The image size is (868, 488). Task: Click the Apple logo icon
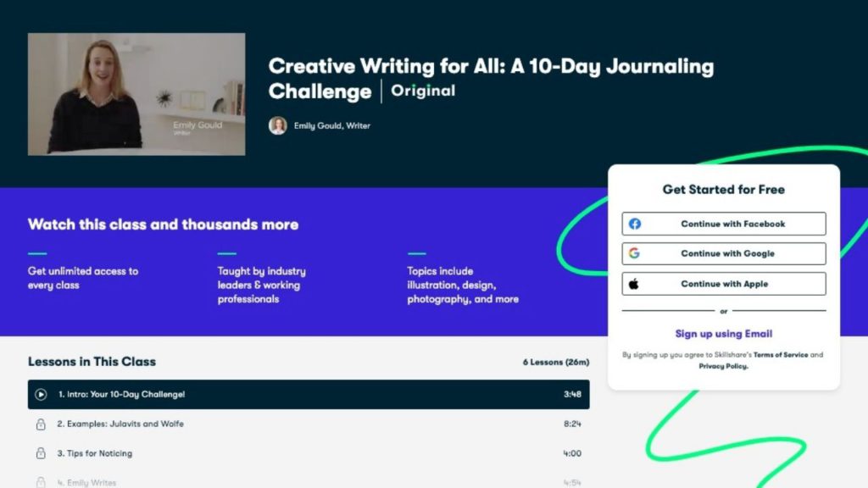coord(634,284)
